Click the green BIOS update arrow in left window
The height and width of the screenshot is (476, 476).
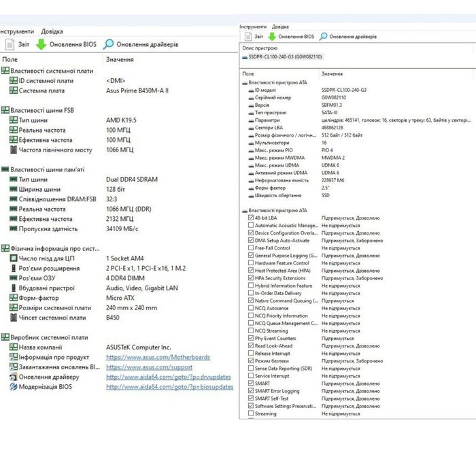pos(41,44)
